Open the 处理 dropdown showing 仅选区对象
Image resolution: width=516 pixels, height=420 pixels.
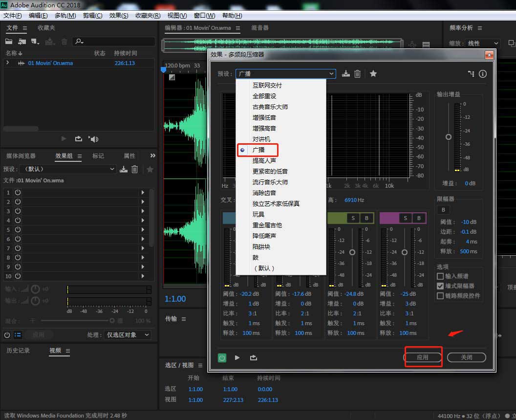127,335
